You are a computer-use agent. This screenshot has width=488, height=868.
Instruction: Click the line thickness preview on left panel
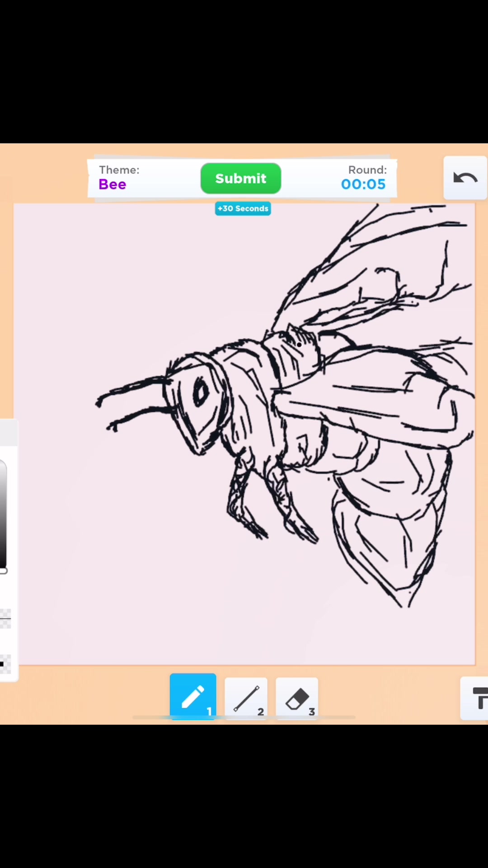coord(5,618)
